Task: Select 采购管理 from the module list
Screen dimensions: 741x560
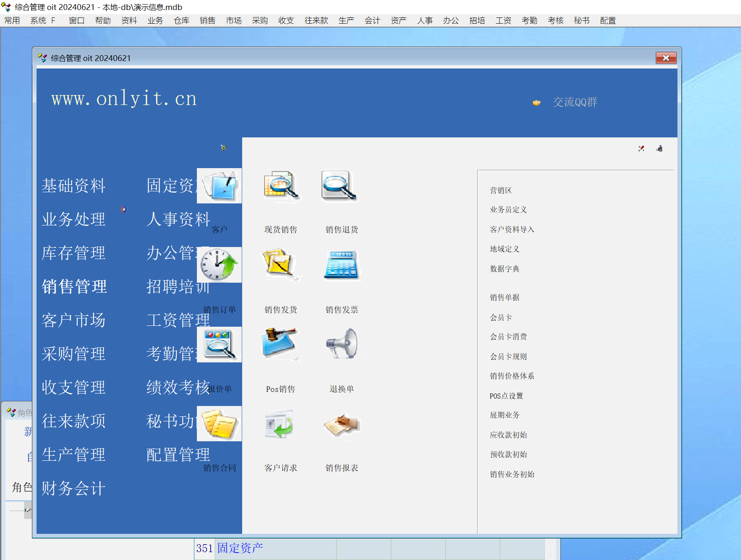Action: coord(74,354)
